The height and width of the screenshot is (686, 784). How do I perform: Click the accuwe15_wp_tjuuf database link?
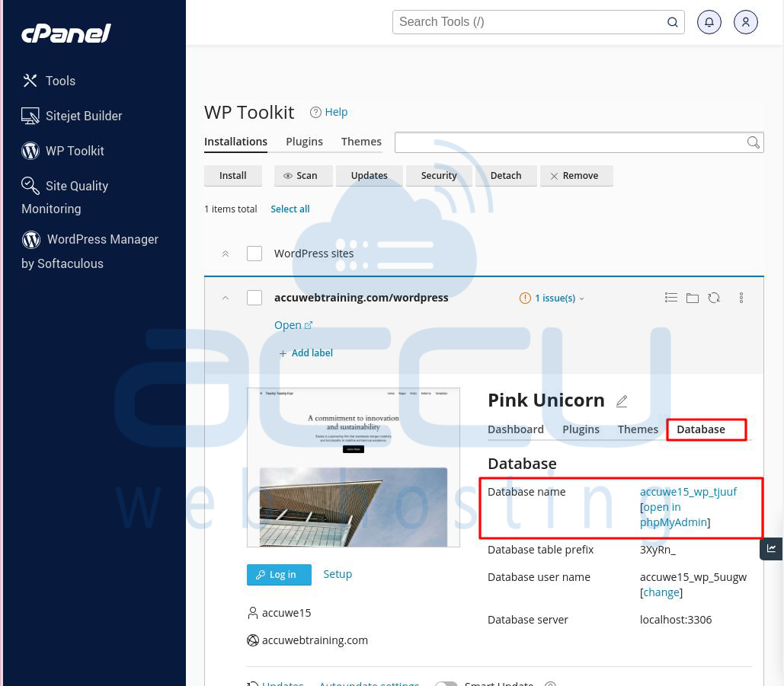click(x=688, y=492)
